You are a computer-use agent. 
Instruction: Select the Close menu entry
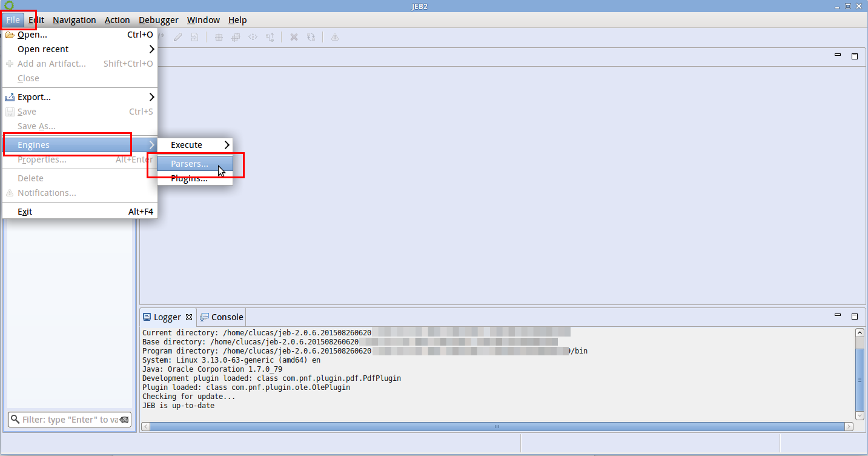click(80, 78)
